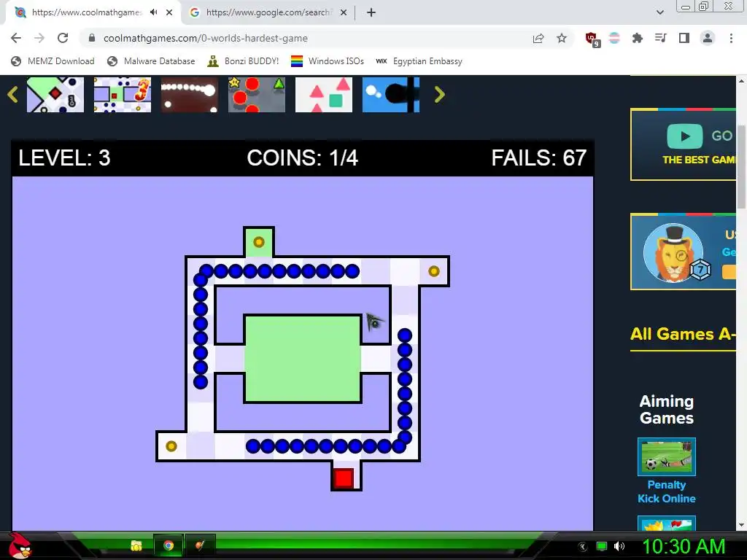Open the volume speaker tray icon
This screenshot has width=747, height=560.
619,547
